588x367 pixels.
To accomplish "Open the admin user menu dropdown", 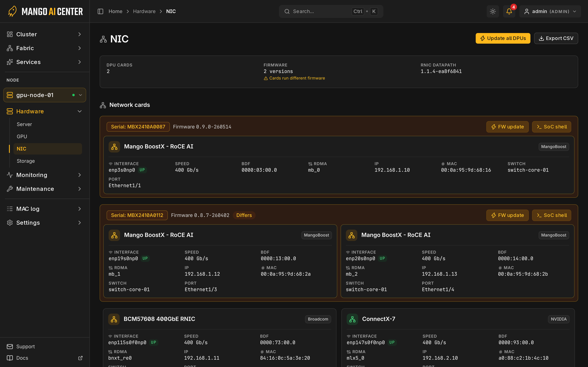I will (x=550, y=11).
